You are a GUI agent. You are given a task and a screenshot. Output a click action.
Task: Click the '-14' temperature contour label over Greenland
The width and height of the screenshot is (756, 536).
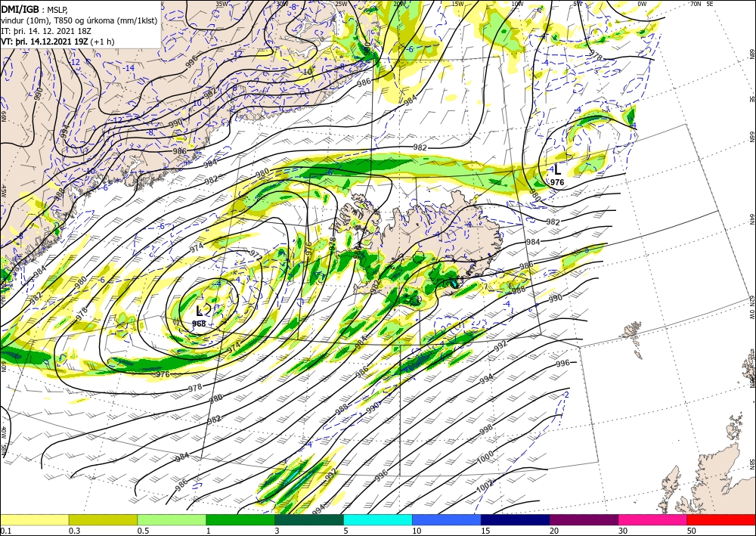(x=129, y=68)
